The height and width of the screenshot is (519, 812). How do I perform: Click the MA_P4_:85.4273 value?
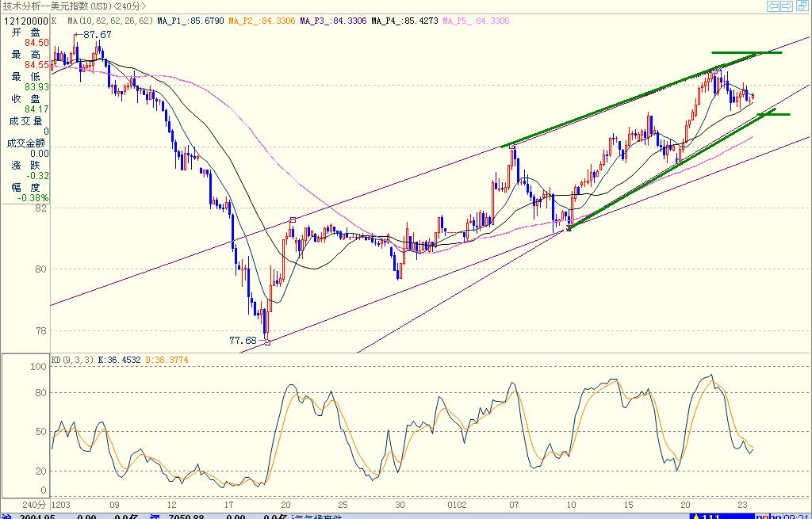pos(405,21)
